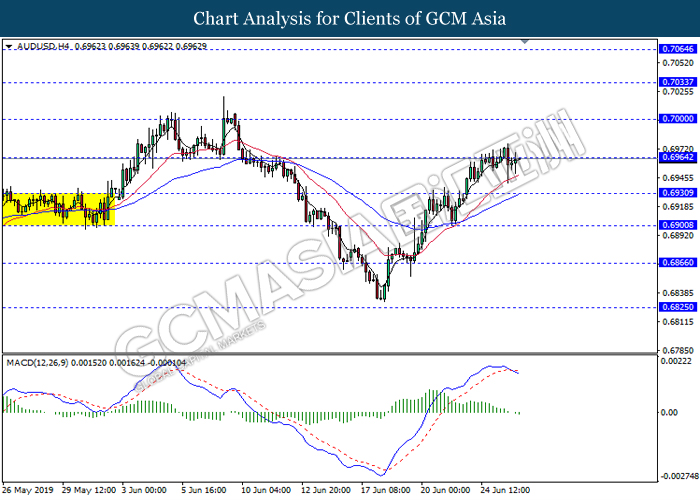700x500 pixels.
Task: Click the yellow highlighted consolidation rectangle
Action: coord(58,209)
